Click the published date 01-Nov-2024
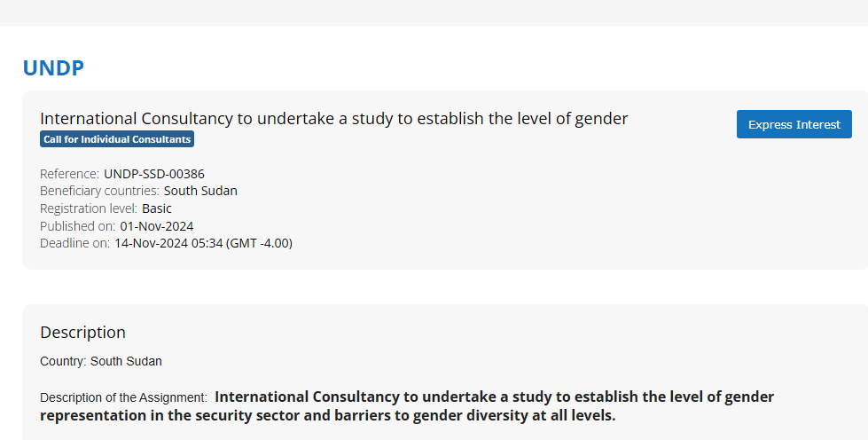868x440 pixels. coord(157,226)
